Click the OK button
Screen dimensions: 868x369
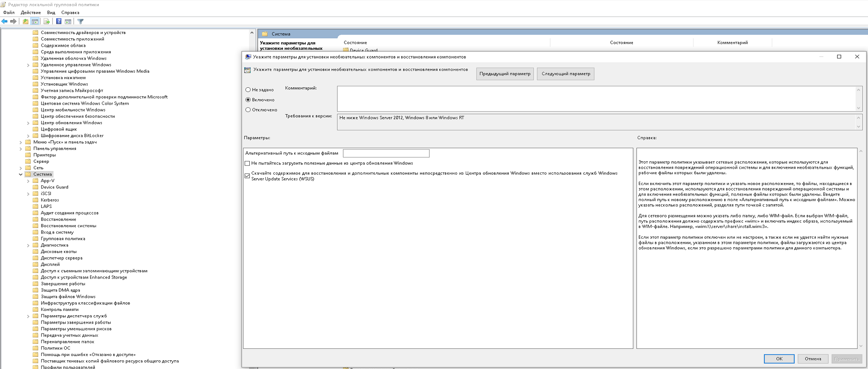pyautogui.click(x=779, y=359)
